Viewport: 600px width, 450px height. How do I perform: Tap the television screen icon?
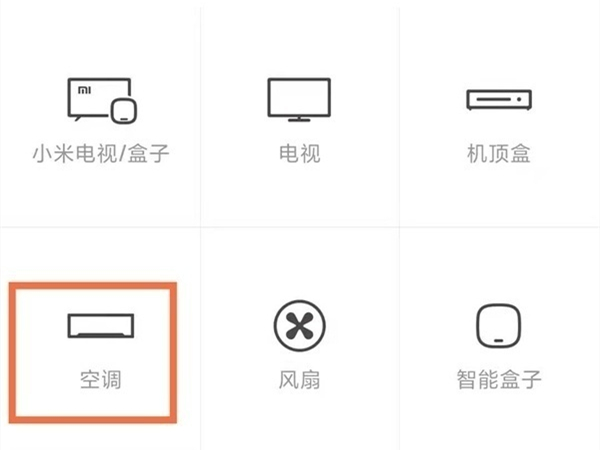[299, 100]
